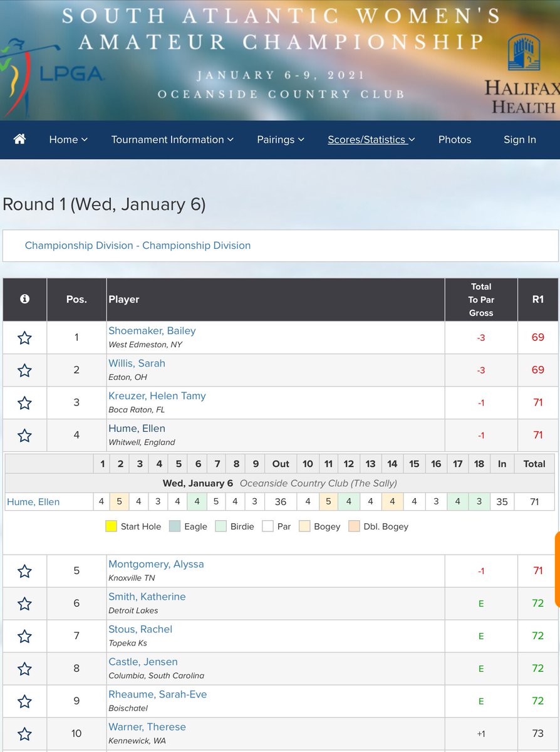Star Willis, Sarah as favorite
The width and height of the screenshot is (560, 752).
point(24,370)
